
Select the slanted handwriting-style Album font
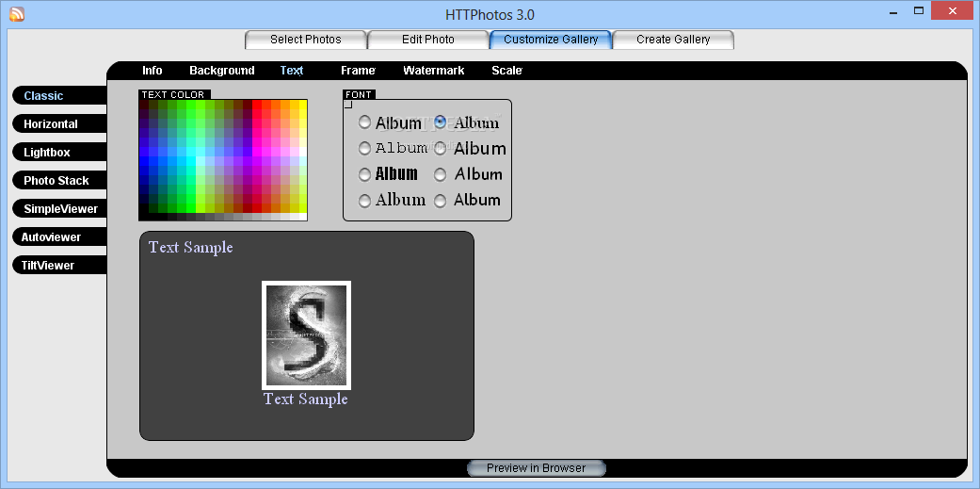441,174
